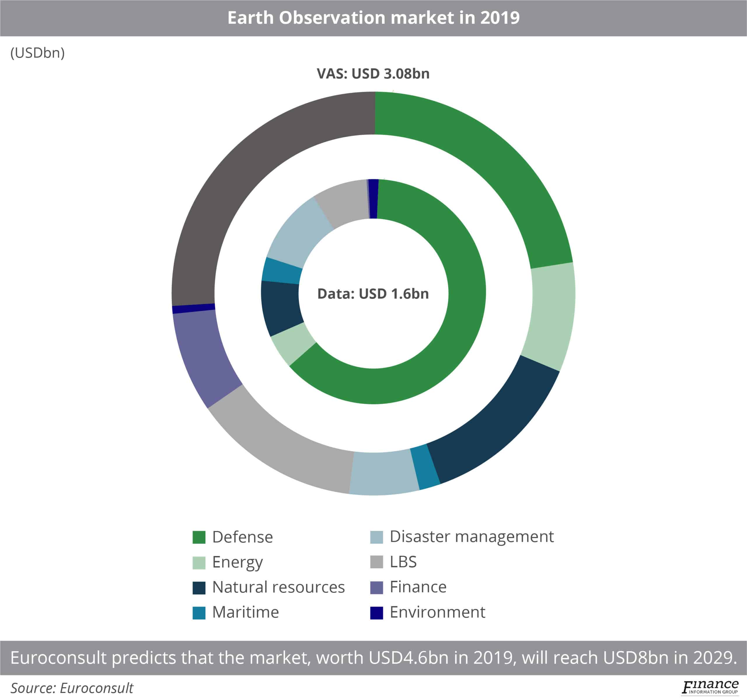Image resolution: width=747 pixels, height=700 pixels.
Task: Click the green Defense legend swatch
Action: point(199,537)
